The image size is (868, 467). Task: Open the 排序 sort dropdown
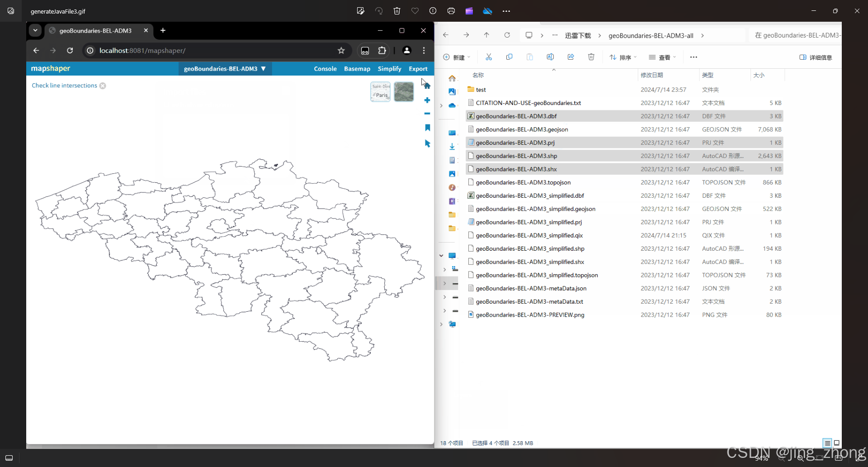point(623,57)
